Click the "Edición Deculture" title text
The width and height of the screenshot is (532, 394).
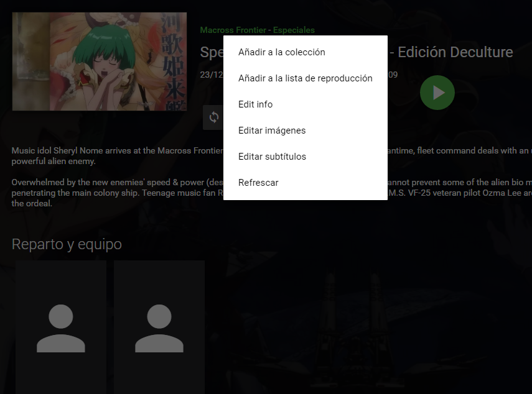pyautogui.click(x=455, y=52)
